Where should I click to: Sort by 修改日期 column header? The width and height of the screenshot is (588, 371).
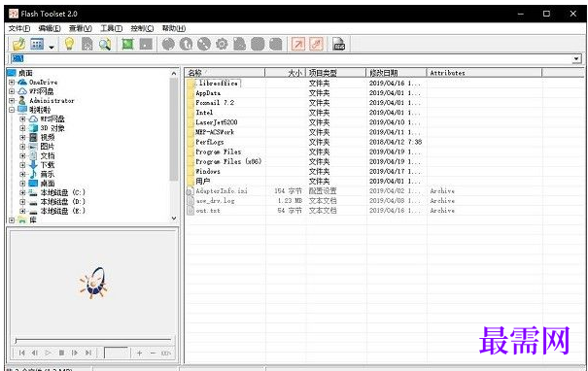396,73
